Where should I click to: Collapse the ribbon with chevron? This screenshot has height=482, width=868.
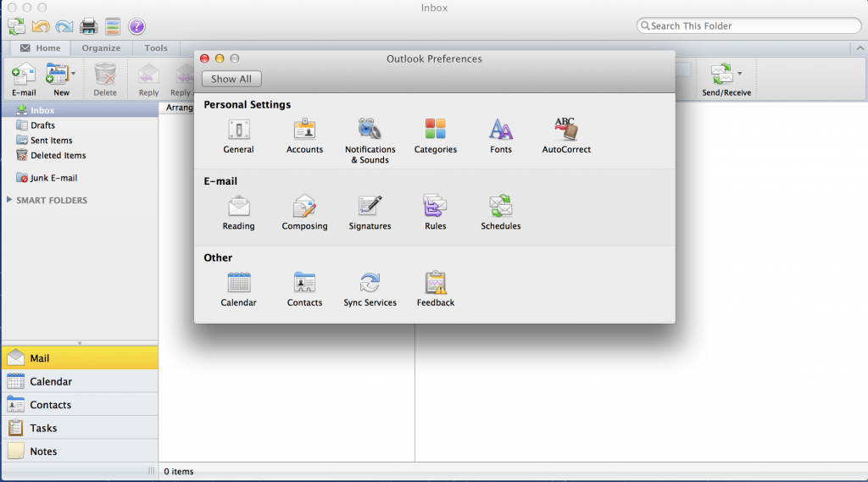(860, 48)
